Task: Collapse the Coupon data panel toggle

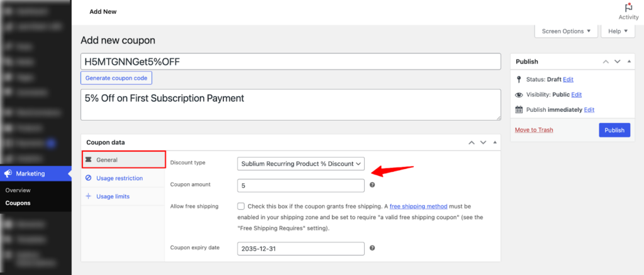Action: click(x=494, y=143)
